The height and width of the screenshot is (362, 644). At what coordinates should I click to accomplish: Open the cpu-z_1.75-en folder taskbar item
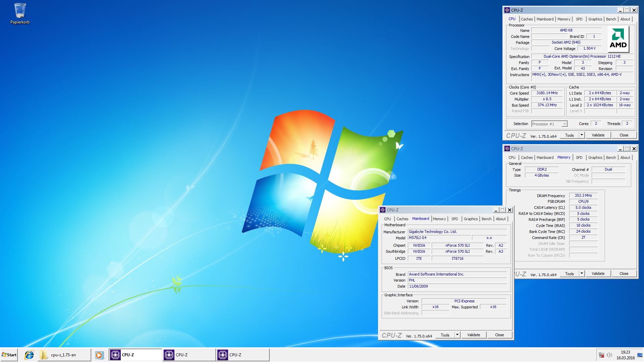click(64, 355)
